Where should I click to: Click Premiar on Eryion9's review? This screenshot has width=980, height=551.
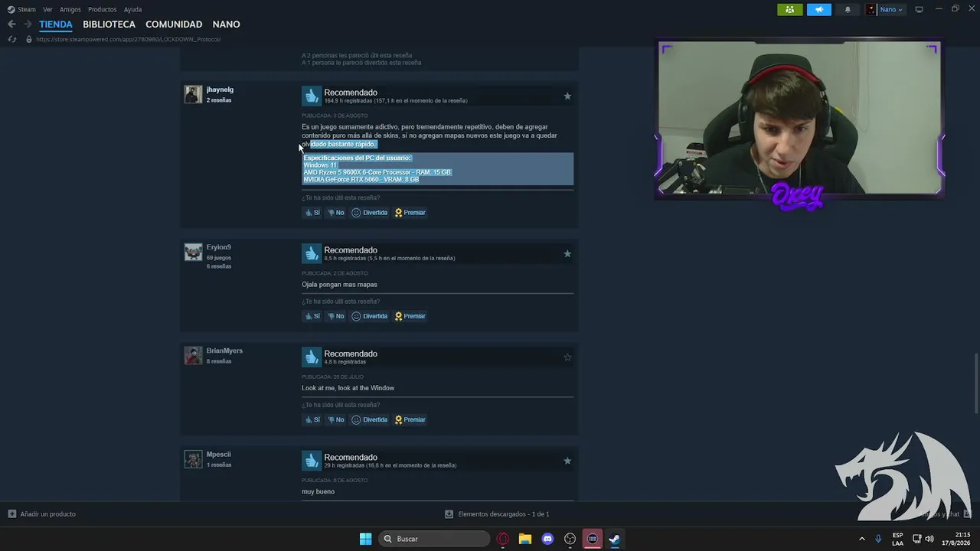pos(410,316)
